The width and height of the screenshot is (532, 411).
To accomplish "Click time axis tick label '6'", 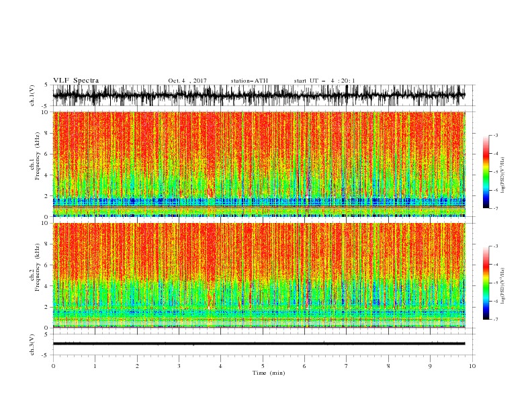I will coord(304,366).
